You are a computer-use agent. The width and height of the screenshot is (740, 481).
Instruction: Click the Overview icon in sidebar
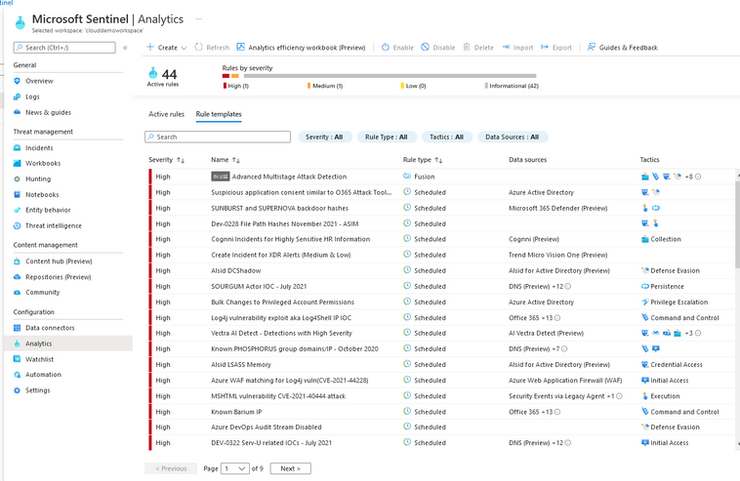(x=17, y=81)
